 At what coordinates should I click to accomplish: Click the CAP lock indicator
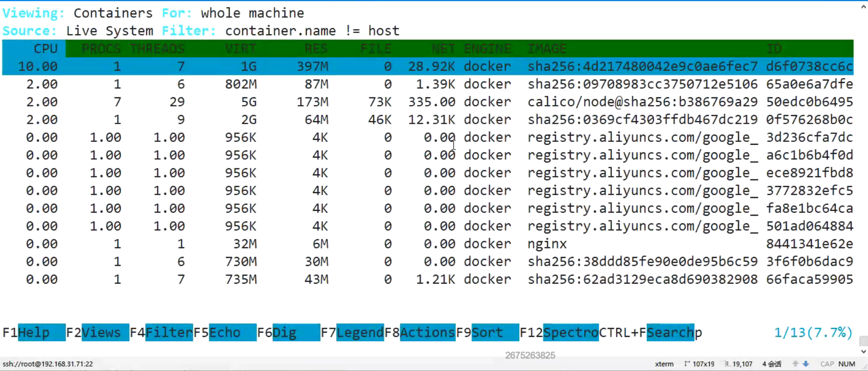click(x=827, y=364)
